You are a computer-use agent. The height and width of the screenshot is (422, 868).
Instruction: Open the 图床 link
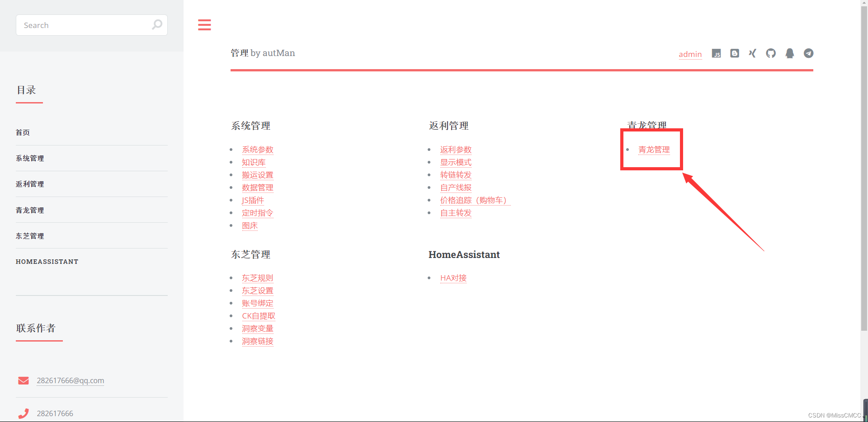point(250,225)
